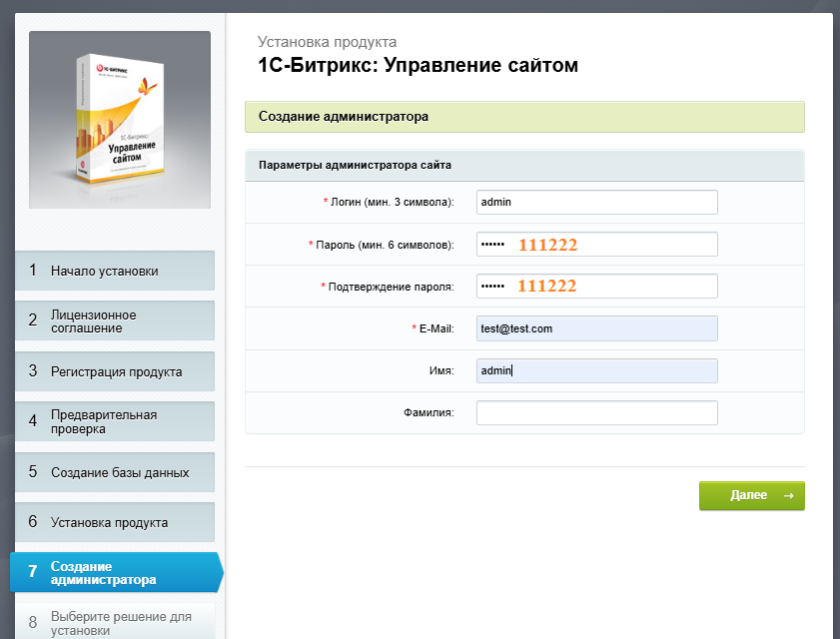This screenshot has width=840, height=639.
Task: Click the Пароль (мин. 6 символов) label
Action: 381,245
